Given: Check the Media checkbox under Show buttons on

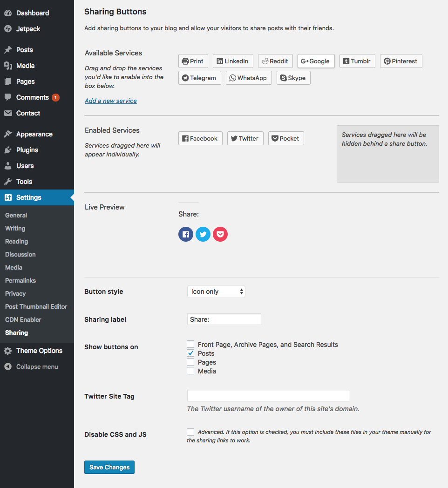Looking at the screenshot, I should pos(190,371).
